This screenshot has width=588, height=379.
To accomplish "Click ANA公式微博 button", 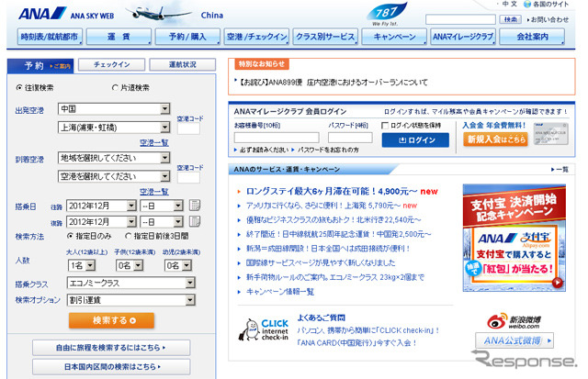I will (x=514, y=340).
